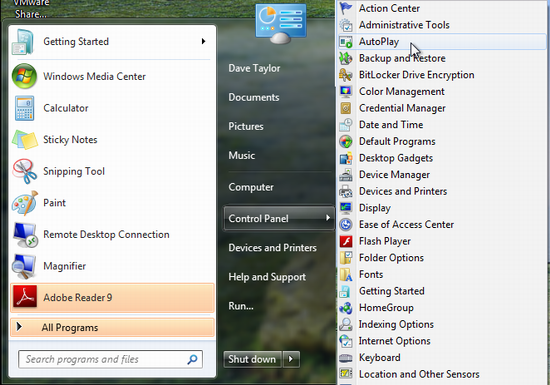Viewport: 550px width, 385px height.
Task: Click the Paint palette icon
Action: point(24,203)
